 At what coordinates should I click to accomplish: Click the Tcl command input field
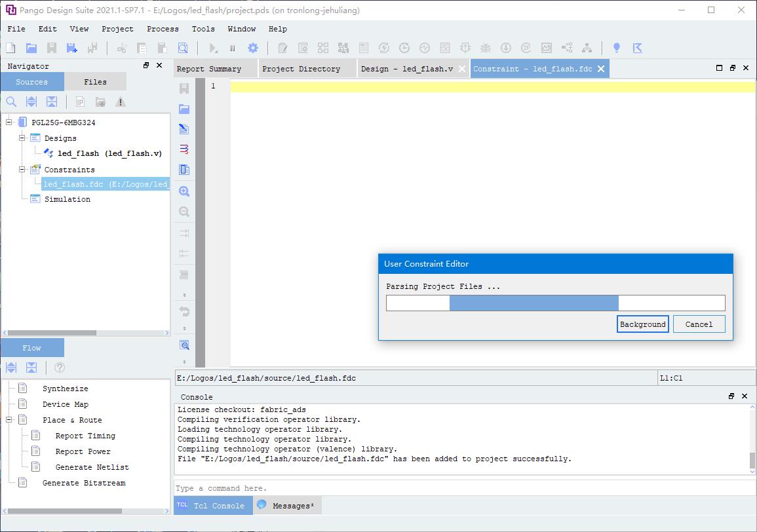[464, 488]
